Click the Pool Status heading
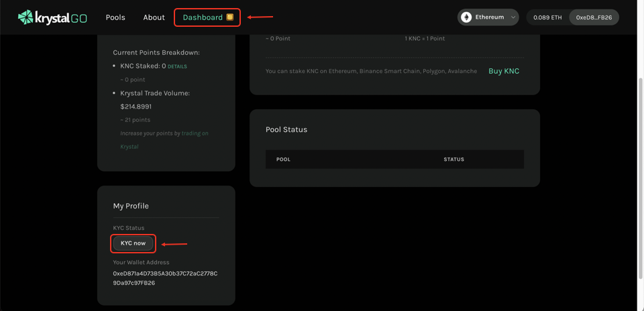Image resolution: width=644 pixels, height=311 pixels. pyautogui.click(x=286, y=129)
